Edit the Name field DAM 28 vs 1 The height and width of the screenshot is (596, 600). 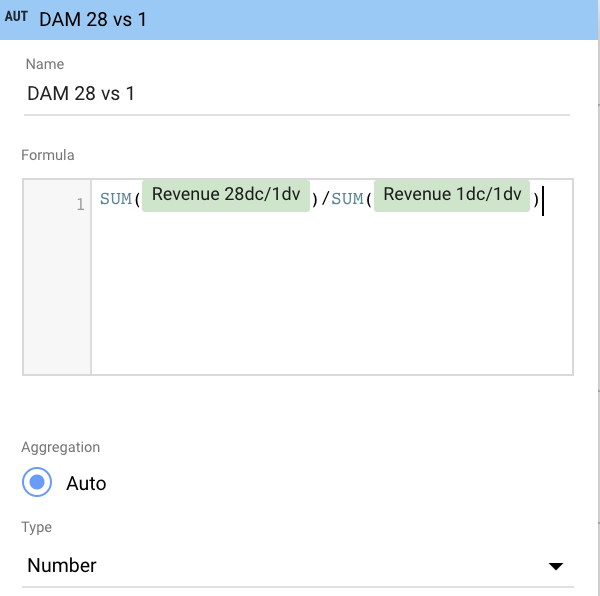tap(297, 94)
